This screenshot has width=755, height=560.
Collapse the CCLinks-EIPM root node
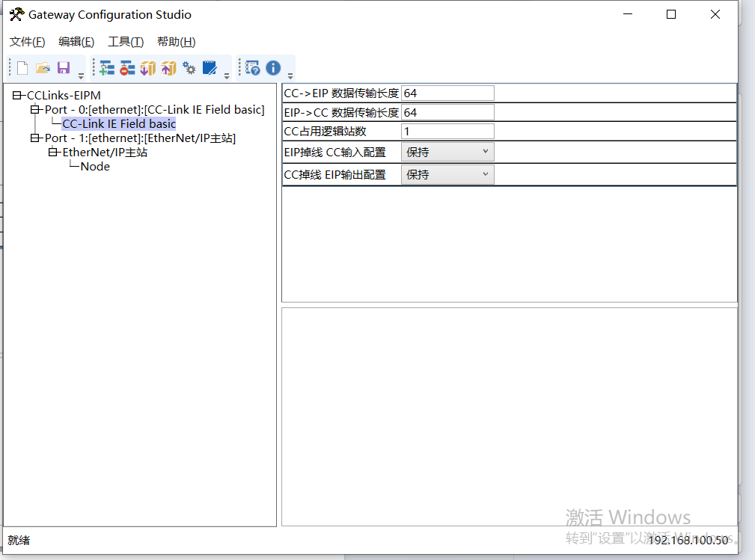click(x=17, y=95)
